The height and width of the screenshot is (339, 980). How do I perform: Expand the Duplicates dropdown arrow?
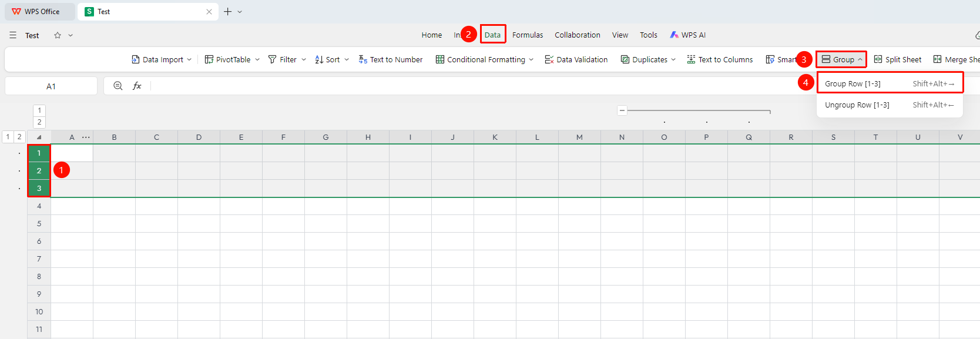pyautogui.click(x=673, y=59)
